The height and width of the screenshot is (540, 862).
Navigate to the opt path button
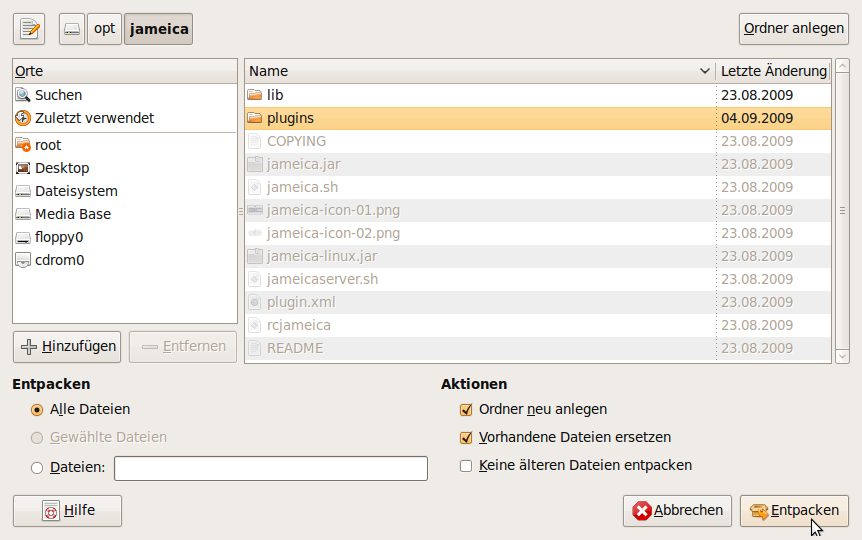click(104, 29)
